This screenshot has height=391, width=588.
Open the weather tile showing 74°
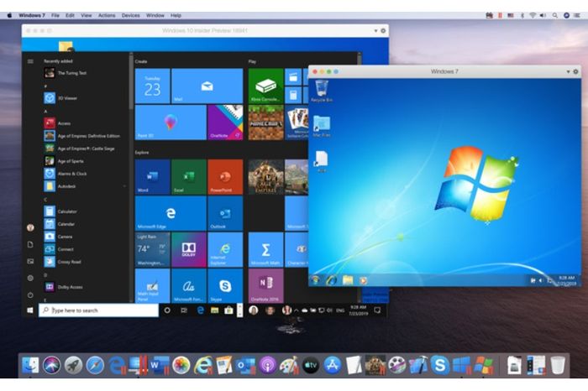click(152, 249)
